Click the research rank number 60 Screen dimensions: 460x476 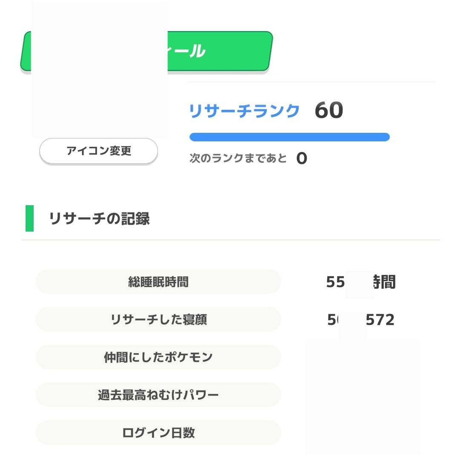[329, 111]
